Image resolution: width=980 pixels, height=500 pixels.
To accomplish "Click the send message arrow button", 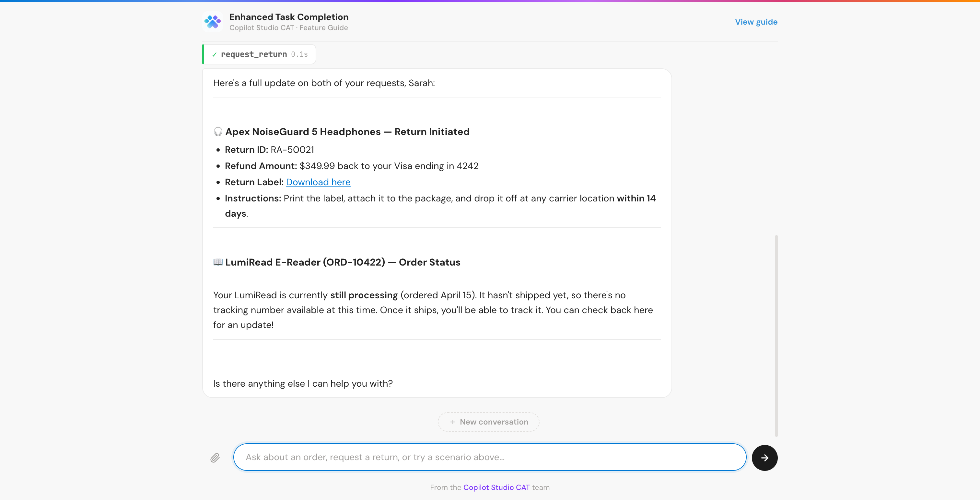I will pyautogui.click(x=765, y=457).
